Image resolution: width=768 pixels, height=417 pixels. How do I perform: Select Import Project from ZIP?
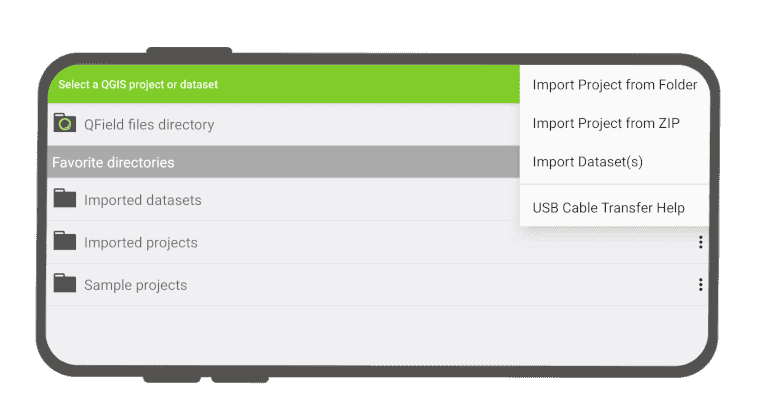pos(606,123)
